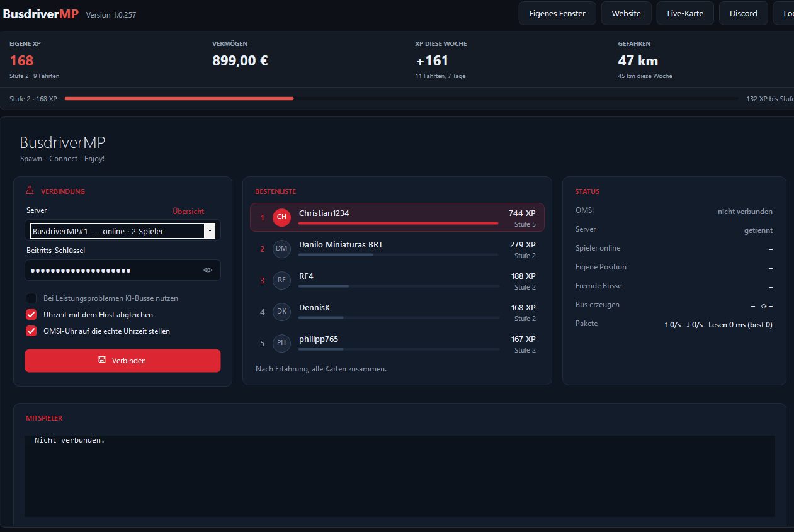Select leaderboard row Christian1234
The image size is (794, 532).
pyautogui.click(x=397, y=217)
